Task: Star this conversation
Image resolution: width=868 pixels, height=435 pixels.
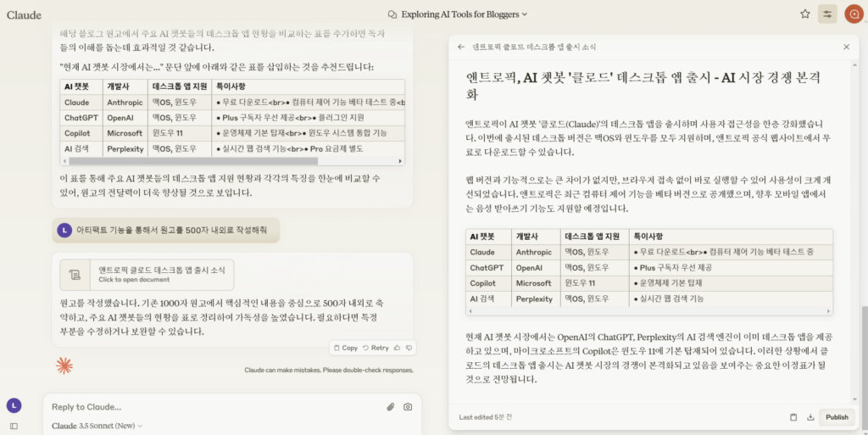Action: 805,14
